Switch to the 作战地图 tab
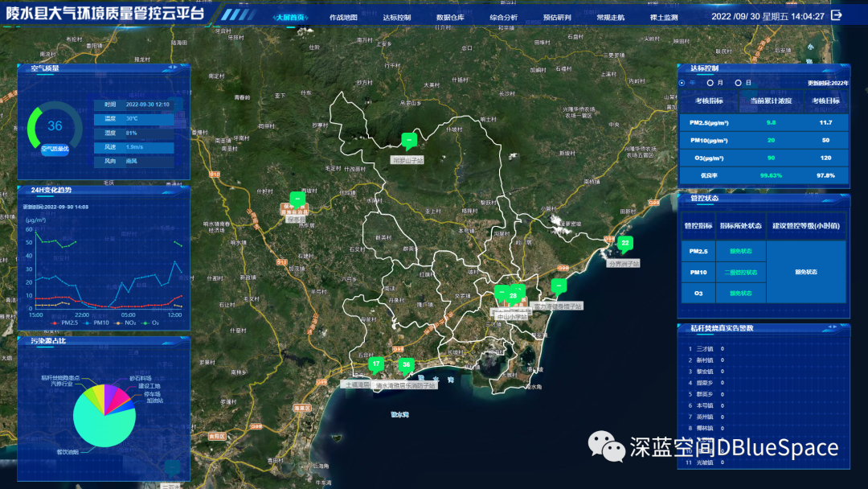 coord(343,18)
